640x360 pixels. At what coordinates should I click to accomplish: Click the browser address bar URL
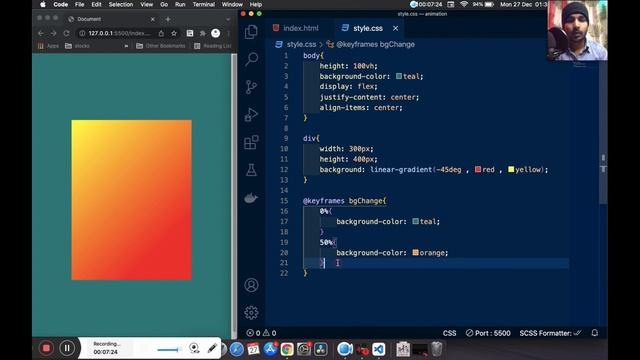120,33
